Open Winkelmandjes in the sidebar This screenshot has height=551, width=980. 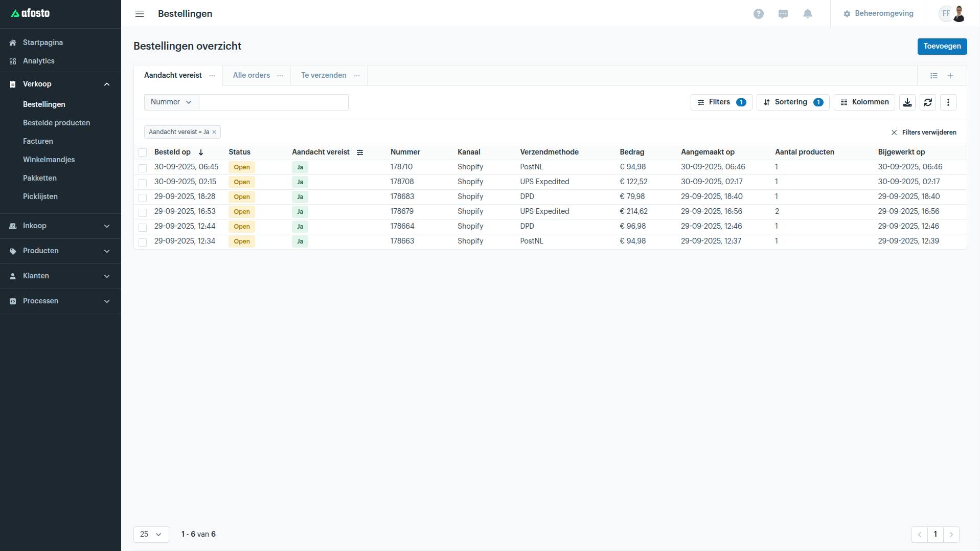tap(49, 160)
